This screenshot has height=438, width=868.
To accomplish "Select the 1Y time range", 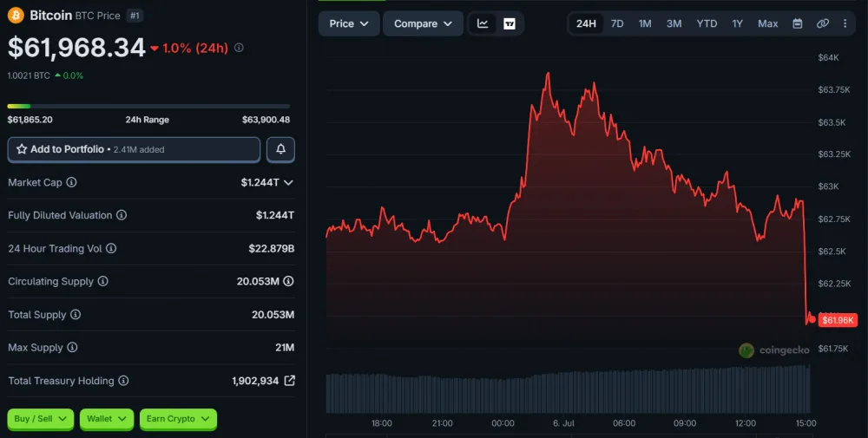I will point(737,23).
